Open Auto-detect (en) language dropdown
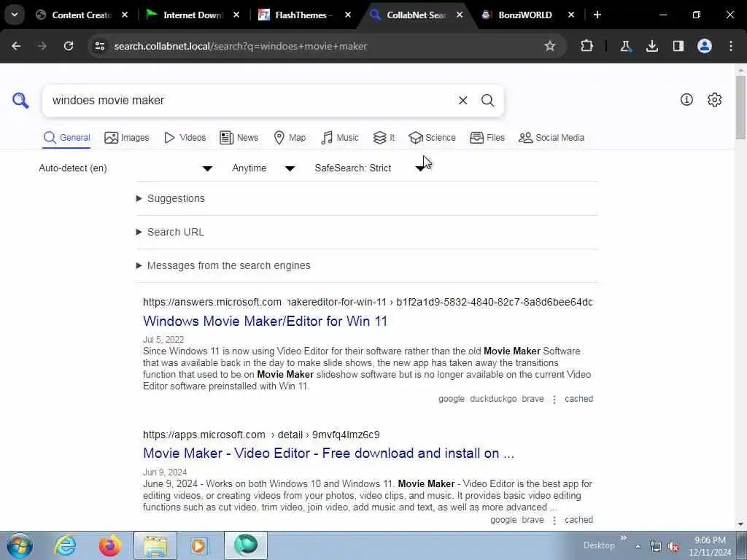747x560 pixels. (x=125, y=168)
